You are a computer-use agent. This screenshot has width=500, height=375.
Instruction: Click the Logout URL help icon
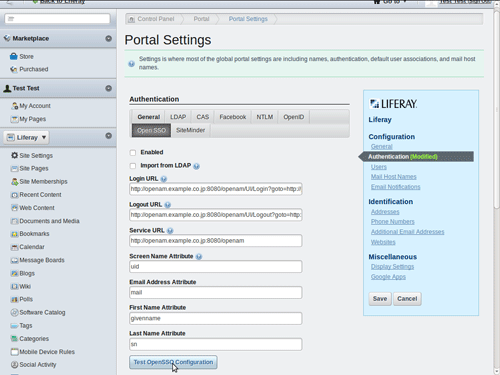coord(168,205)
